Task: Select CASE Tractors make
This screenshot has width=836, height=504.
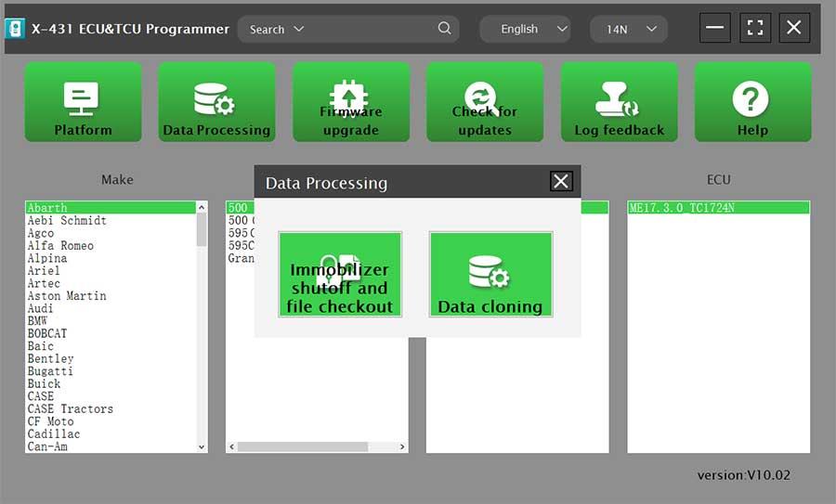Action: pos(111,408)
